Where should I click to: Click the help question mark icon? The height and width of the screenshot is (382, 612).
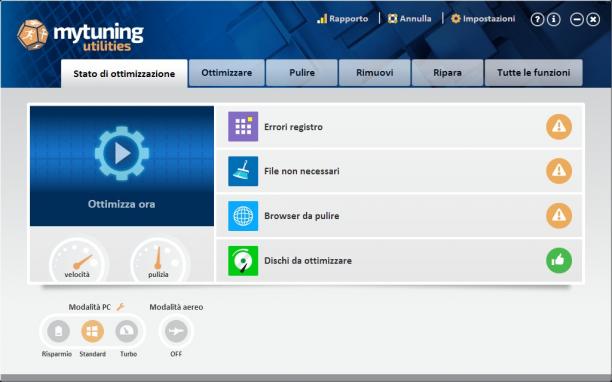(x=537, y=19)
